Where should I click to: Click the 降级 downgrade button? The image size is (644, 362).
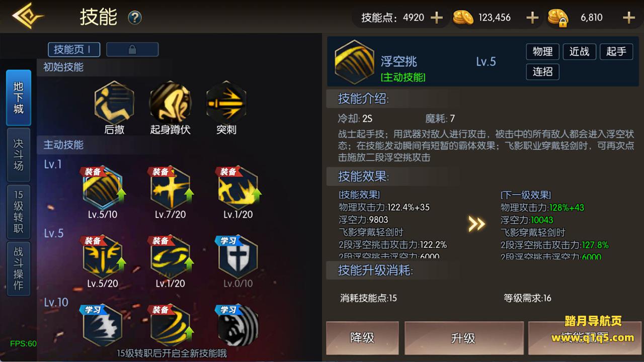[x=362, y=338]
